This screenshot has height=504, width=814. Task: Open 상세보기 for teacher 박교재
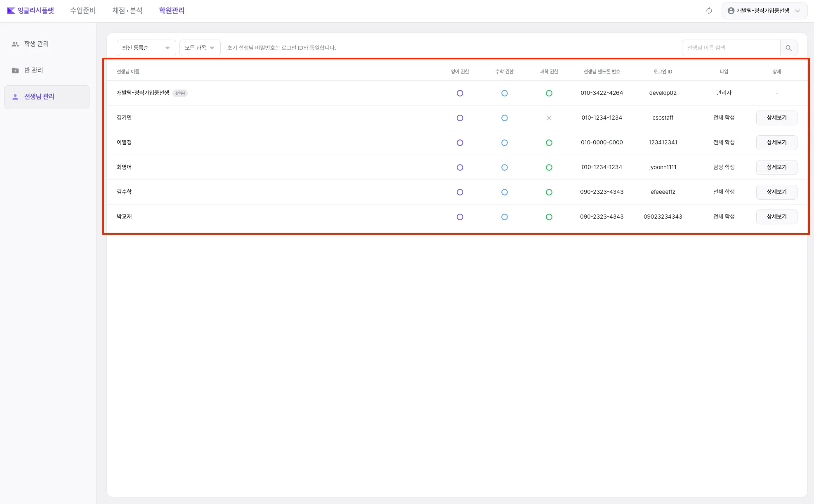click(776, 217)
